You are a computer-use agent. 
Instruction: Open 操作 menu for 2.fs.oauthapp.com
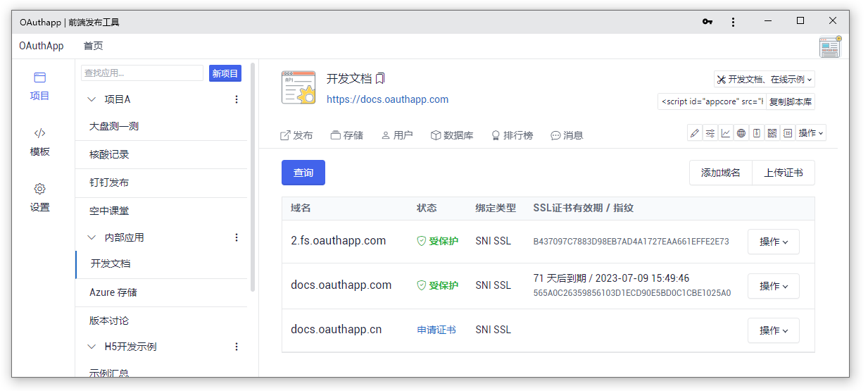774,242
